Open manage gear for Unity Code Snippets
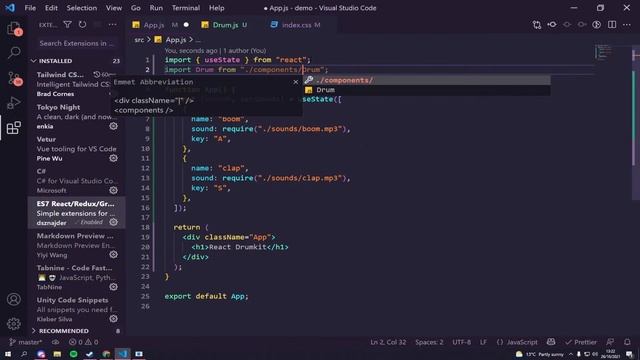 pyautogui.click(x=113, y=319)
